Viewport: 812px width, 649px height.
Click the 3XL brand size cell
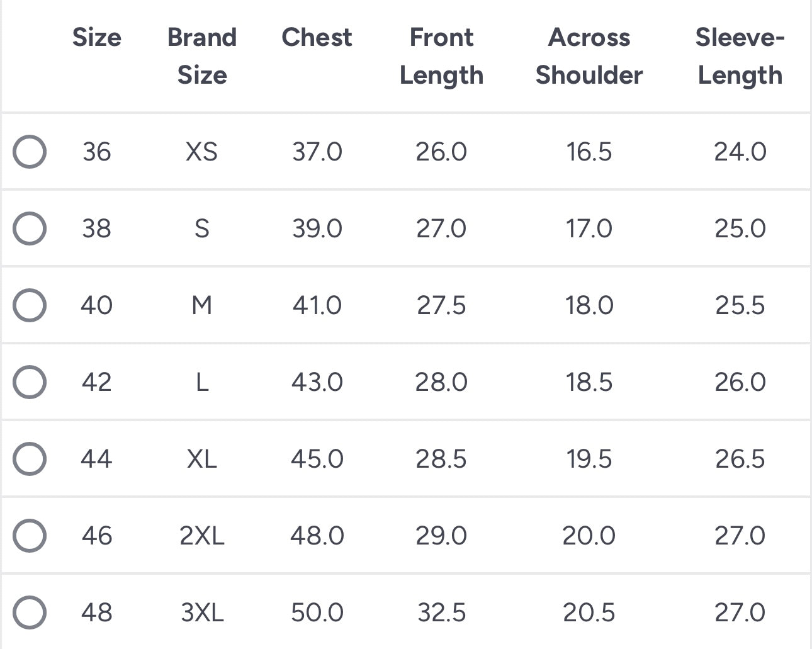pos(202,612)
